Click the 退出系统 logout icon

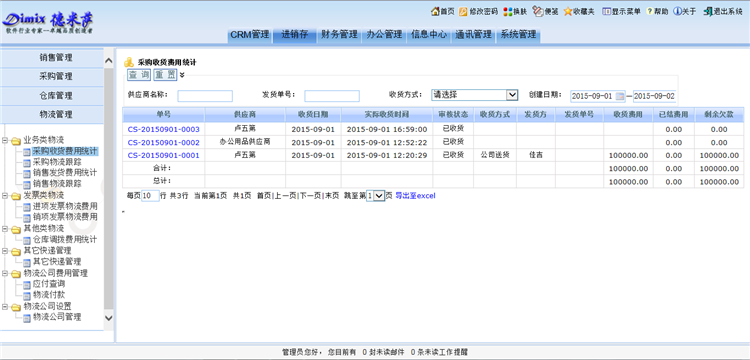point(708,11)
